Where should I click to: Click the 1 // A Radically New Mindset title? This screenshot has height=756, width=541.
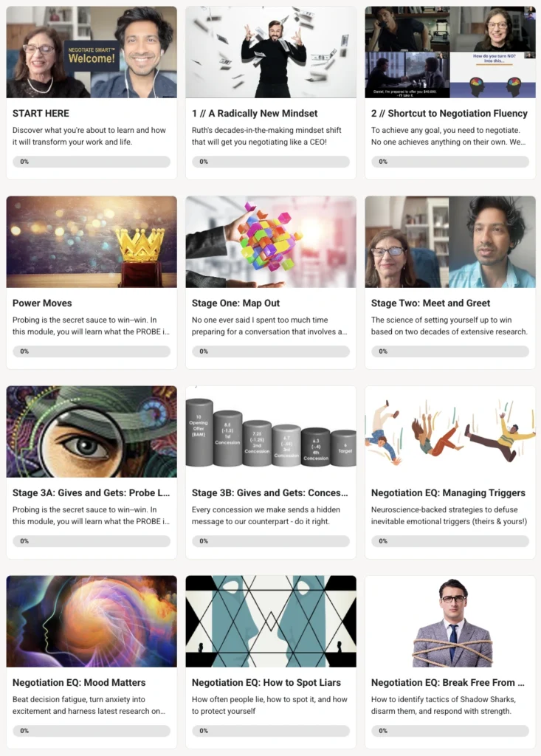255,113
